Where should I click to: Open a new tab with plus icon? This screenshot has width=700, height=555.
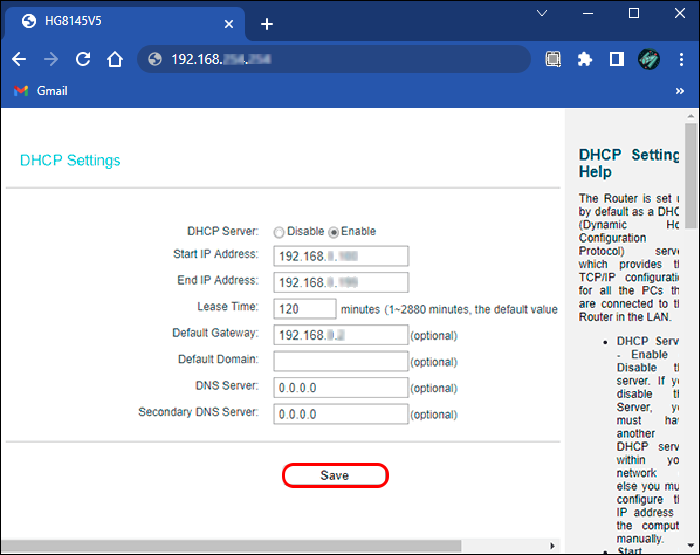coord(267,24)
